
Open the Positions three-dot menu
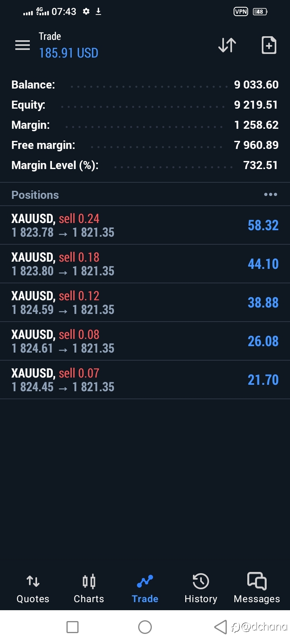point(271,194)
